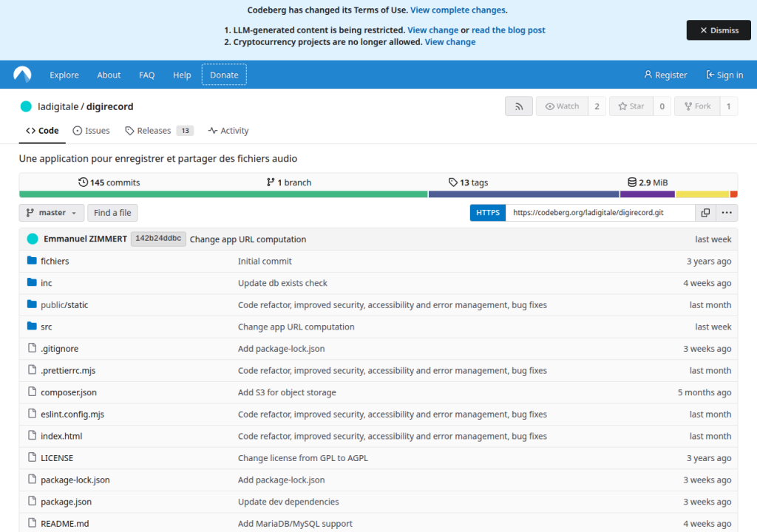Open 'Add S3 for object storage' commit
The width and height of the screenshot is (757, 532).
(287, 392)
